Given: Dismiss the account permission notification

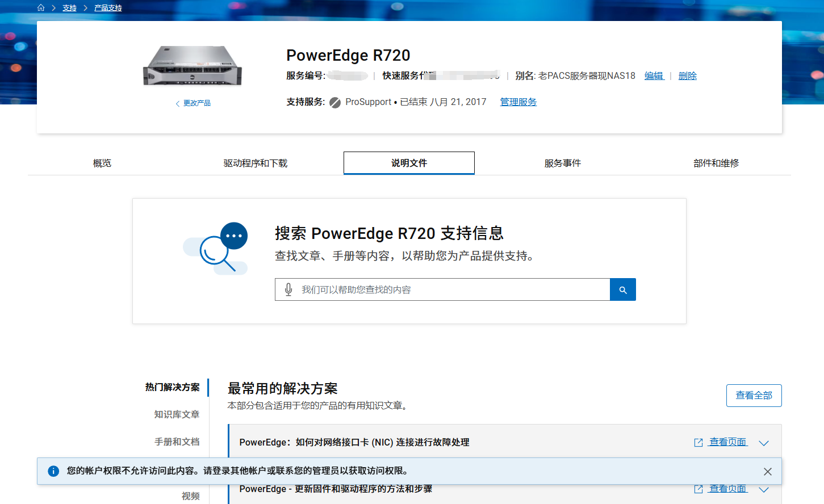Looking at the screenshot, I should coord(768,472).
